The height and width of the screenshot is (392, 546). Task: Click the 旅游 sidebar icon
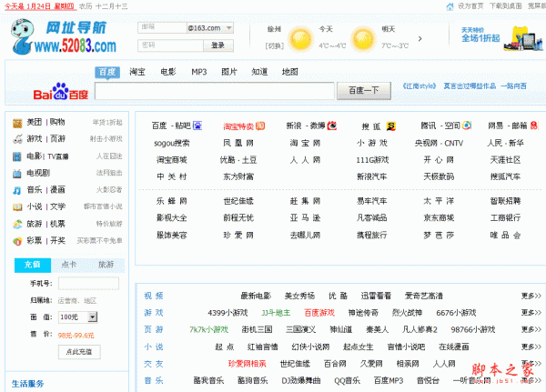click(x=17, y=225)
